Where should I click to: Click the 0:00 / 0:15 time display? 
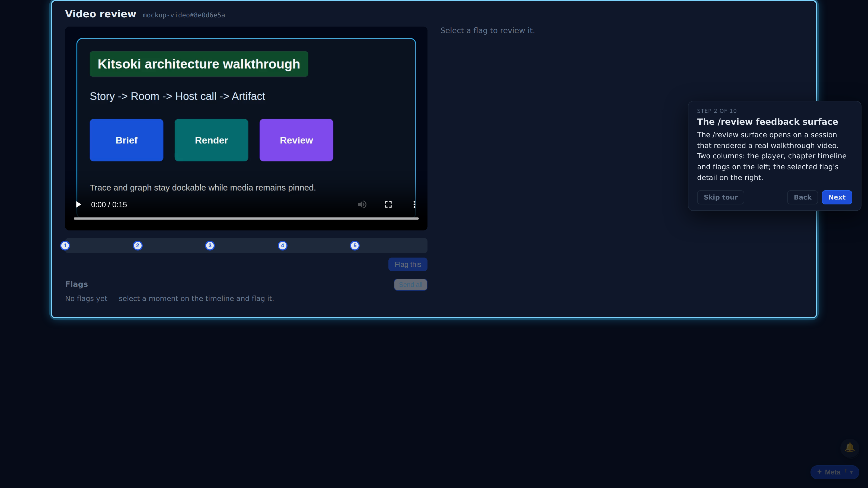pyautogui.click(x=109, y=205)
